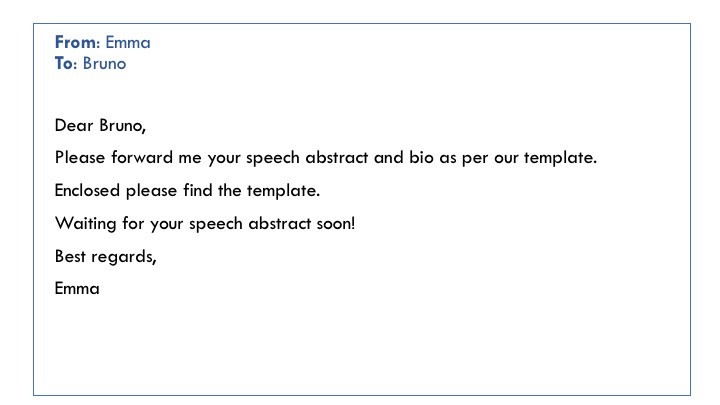The height and width of the screenshot is (405, 720).
Task: Click "speech" in the "Please forward" sentence
Action: pos(273,158)
